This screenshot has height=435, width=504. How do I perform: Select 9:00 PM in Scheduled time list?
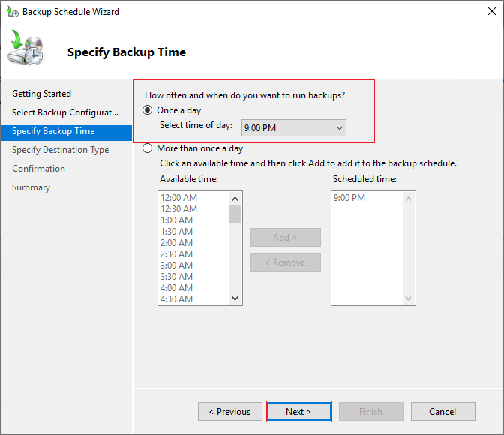point(349,198)
